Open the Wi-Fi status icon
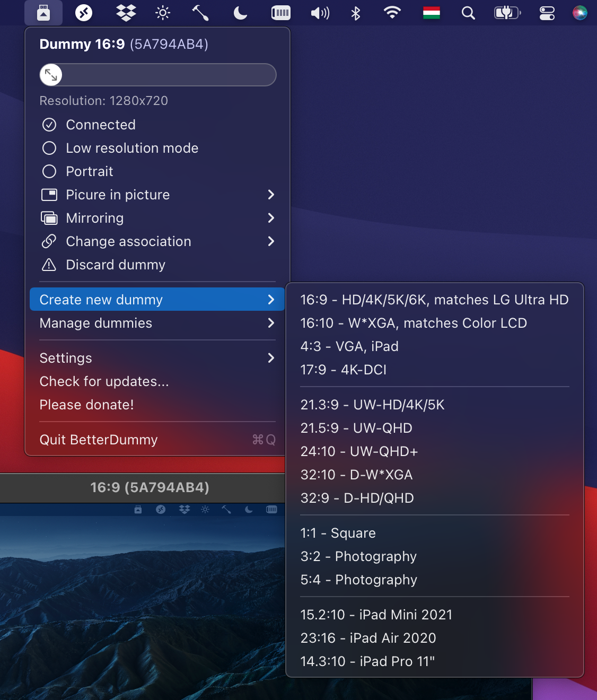 (392, 13)
